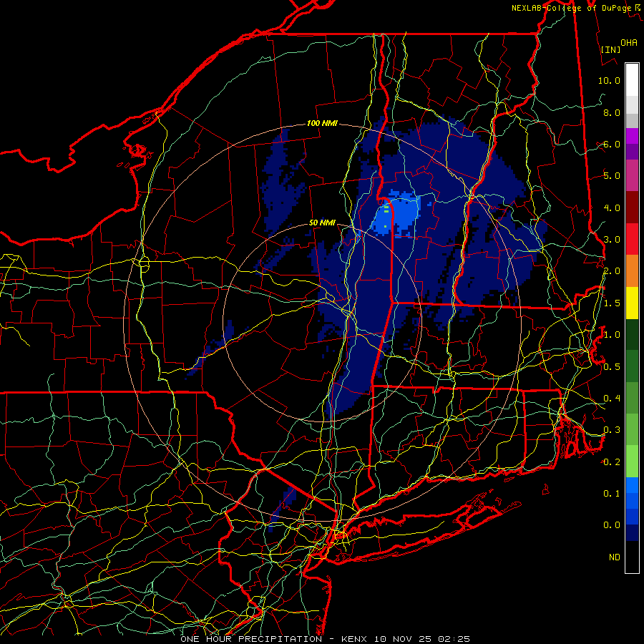Viewport: 644px width, 644px height.
Task: Click the 100 NMI range ring label
Action: point(322,123)
